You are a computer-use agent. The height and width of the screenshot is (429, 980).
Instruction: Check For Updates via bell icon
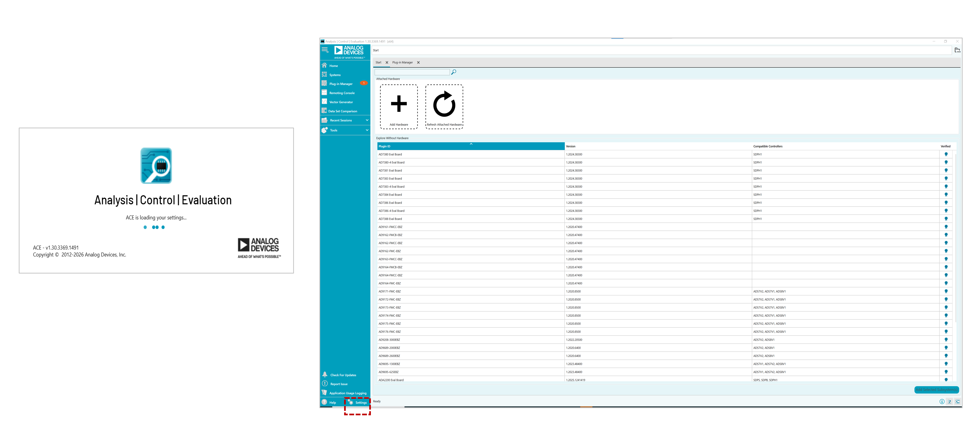[325, 375]
